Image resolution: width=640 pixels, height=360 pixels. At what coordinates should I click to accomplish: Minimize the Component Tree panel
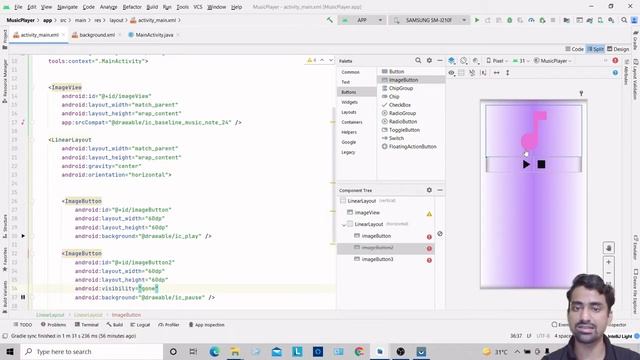pyautogui.click(x=440, y=190)
